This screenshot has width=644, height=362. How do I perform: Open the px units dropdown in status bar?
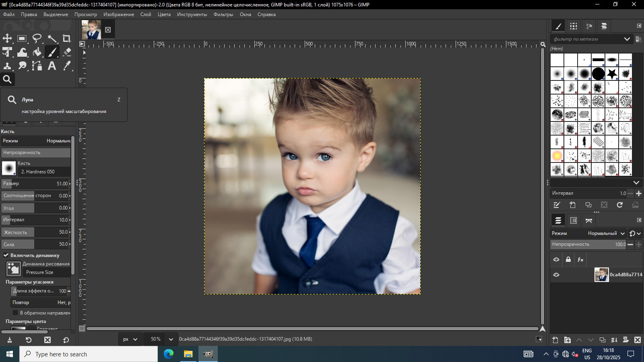(130, 339)
